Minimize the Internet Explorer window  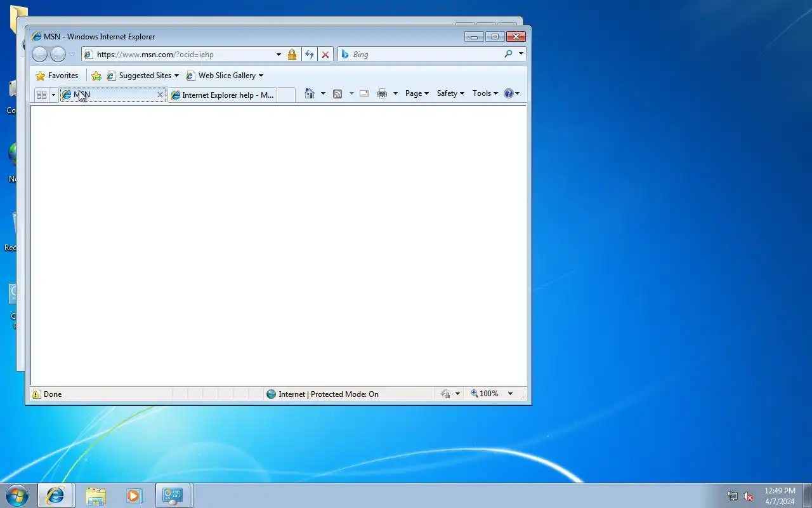(474, 37)
